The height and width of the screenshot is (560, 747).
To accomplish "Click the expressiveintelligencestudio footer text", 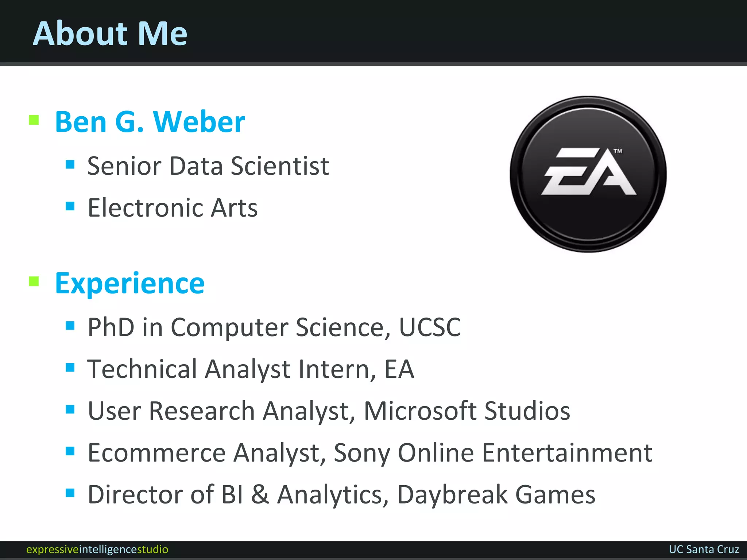I will coord(97,549).
